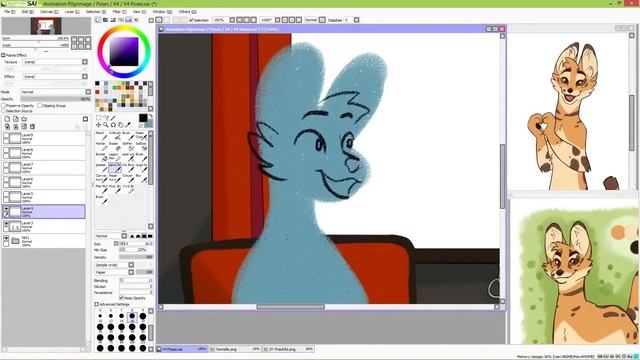Create a new linework layer
The image size is (640, 360).
16,119
